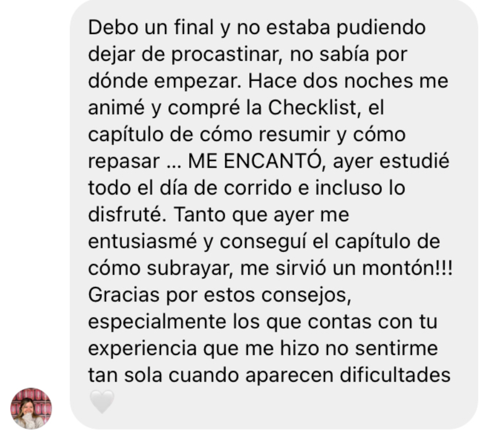499x448 pixels.
Task: Click the word "Checklist" in the message
Action: (x=312, y=108)
